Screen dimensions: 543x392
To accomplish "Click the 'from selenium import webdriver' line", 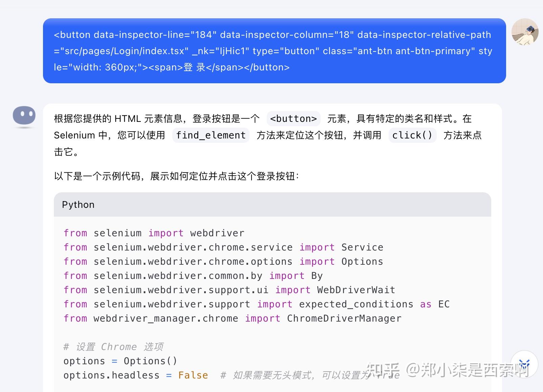I will (154, 233).
